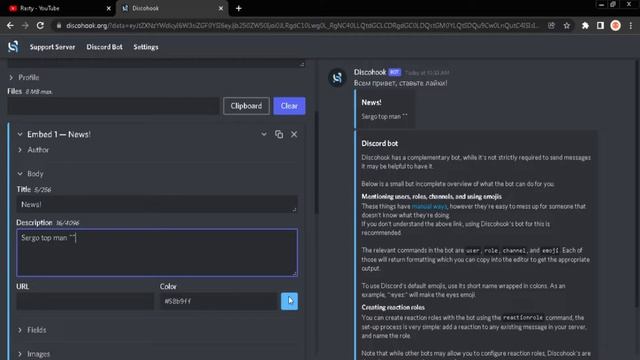
Task: Click the Russian greeting message text in the preview
Action: (400, 83)
